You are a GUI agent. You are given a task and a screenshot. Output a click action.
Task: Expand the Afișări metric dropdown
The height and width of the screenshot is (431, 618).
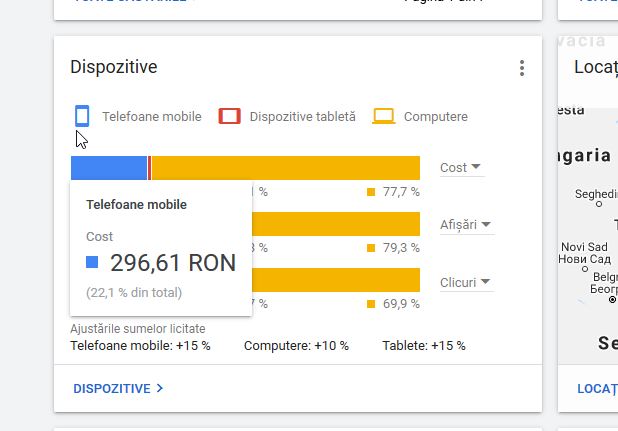(466, 225)
